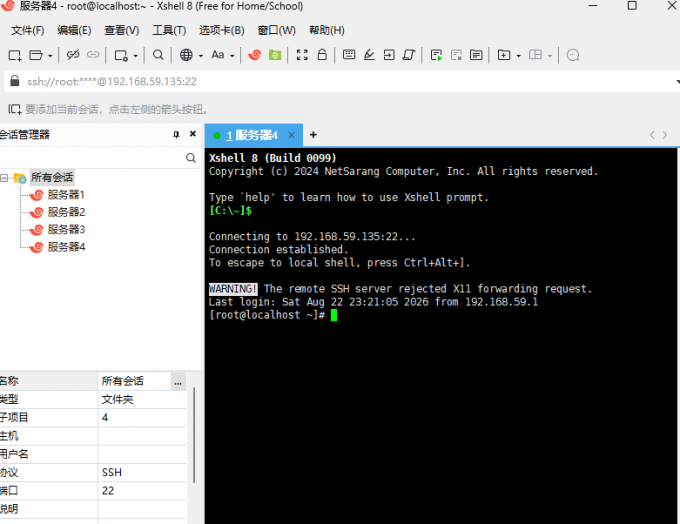This screenshot has width=680, height=524.
Task: Click the properties panel vertical scrollbar
Action: pyautogui.click(x=194, y=435)
